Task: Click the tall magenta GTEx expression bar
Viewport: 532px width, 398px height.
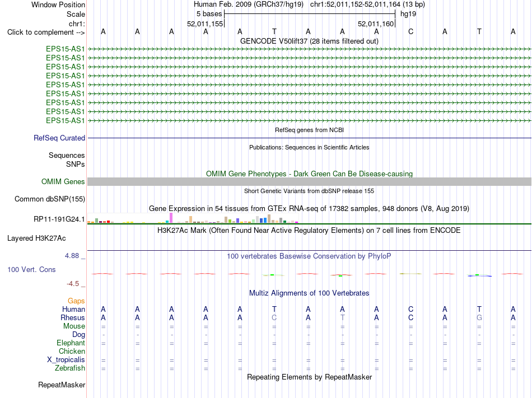Action: 171,218
